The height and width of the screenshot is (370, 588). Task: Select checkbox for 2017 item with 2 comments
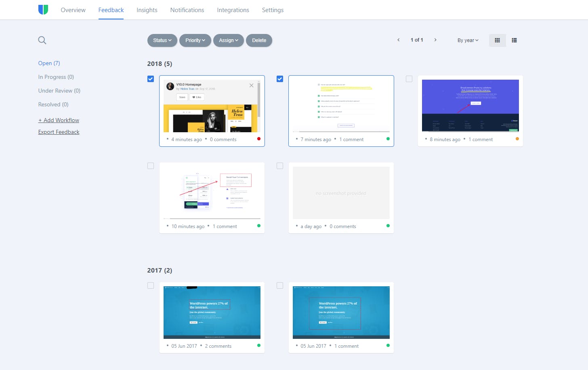151,285
